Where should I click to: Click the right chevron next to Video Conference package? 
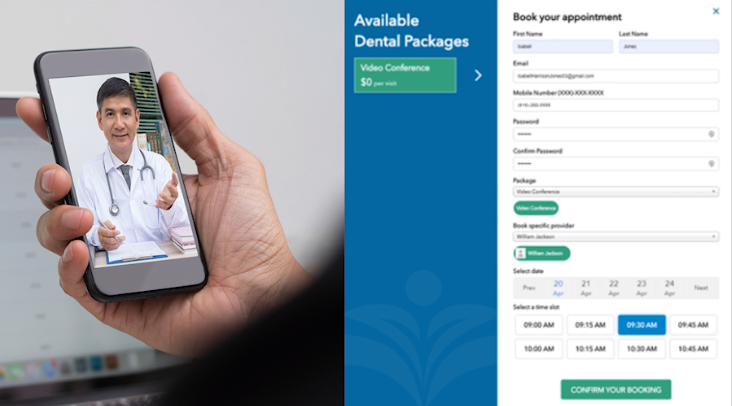(x=478, y=76)
